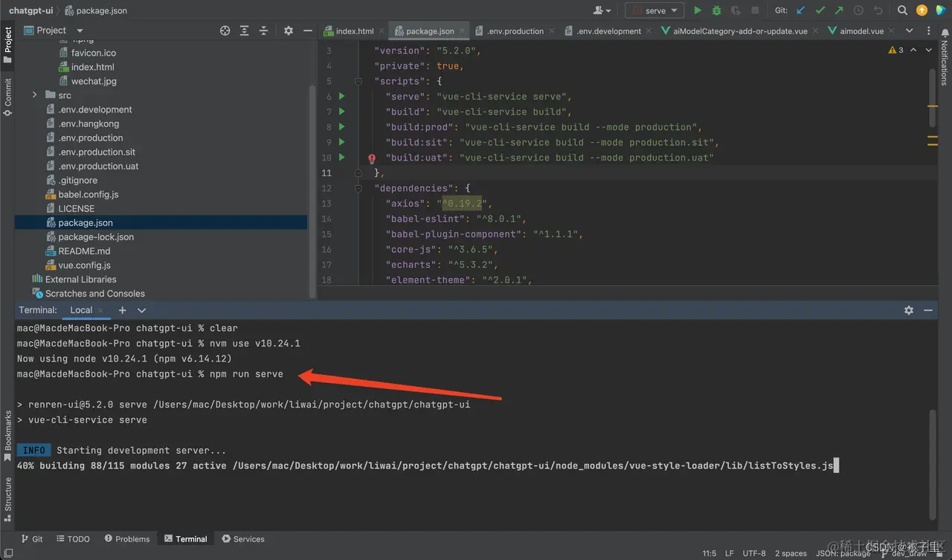Open the Git tool window button
Viewport: 952px width, 560px height.
point(32,539)
